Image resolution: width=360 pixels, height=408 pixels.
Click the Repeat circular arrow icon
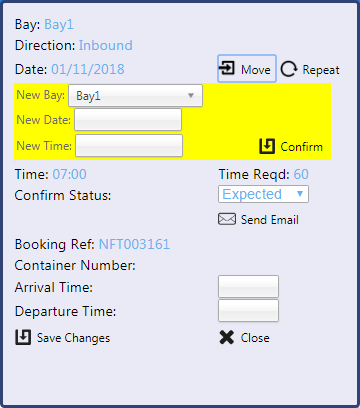coord(289,69)
